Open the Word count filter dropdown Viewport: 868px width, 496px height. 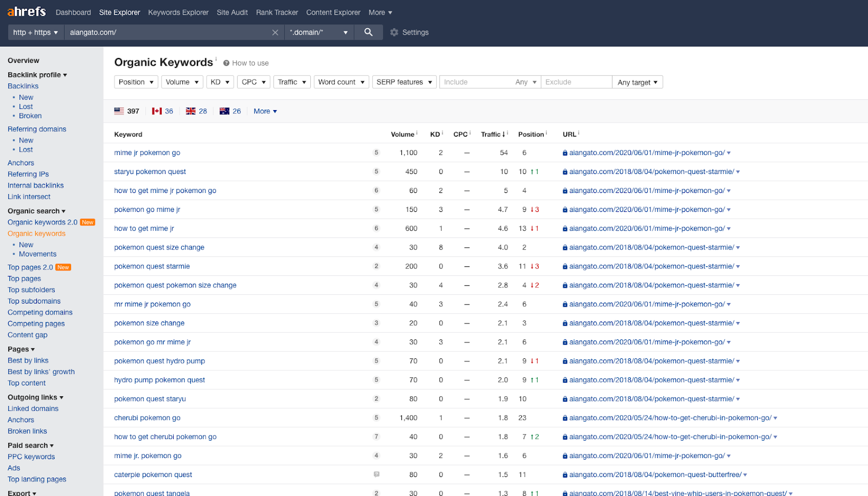click(341, 82)
